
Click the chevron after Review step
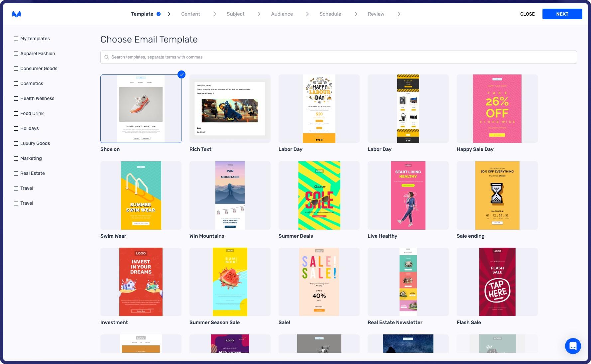click(x=399, y=14)
